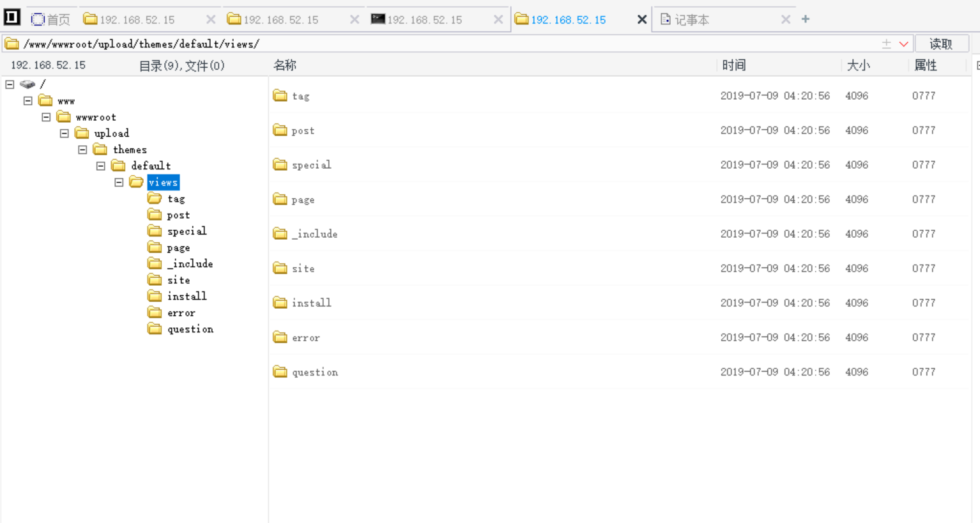This screenshot has height=523, width=980.
Task: Click the folder icon beside the path field
Action: pos(12,44)
